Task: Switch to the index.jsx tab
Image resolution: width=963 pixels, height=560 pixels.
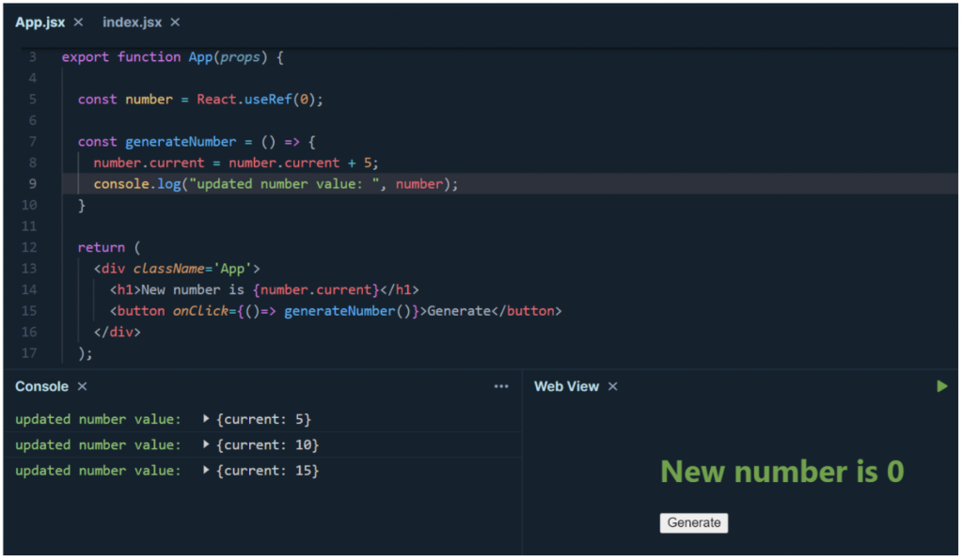Action: pyautogui.click(x=132, y=22)
